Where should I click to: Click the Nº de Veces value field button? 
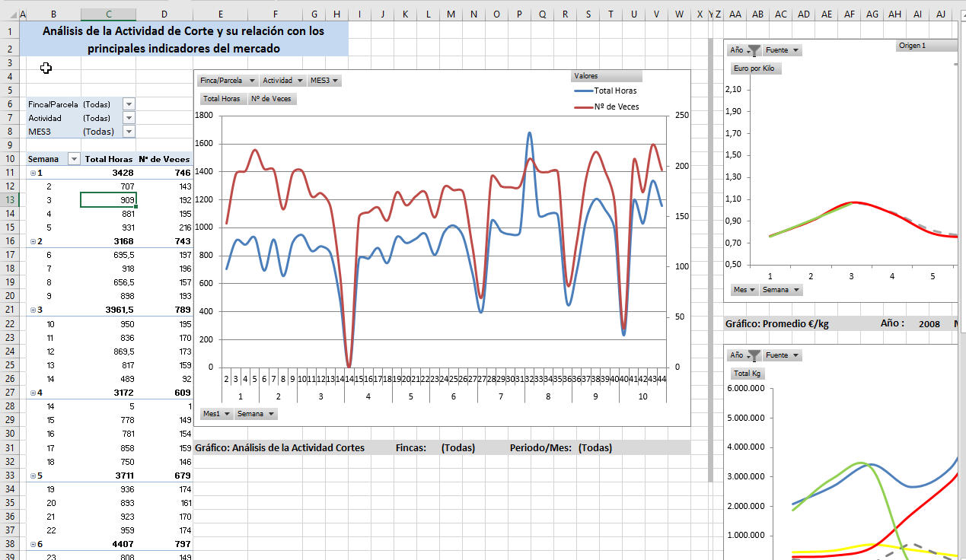point(272,99)
